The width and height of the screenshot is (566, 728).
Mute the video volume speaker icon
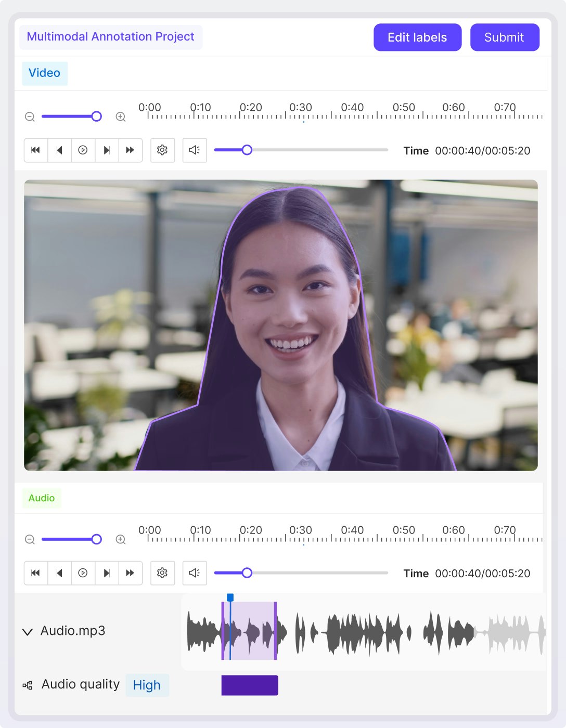tap(195, 150)
